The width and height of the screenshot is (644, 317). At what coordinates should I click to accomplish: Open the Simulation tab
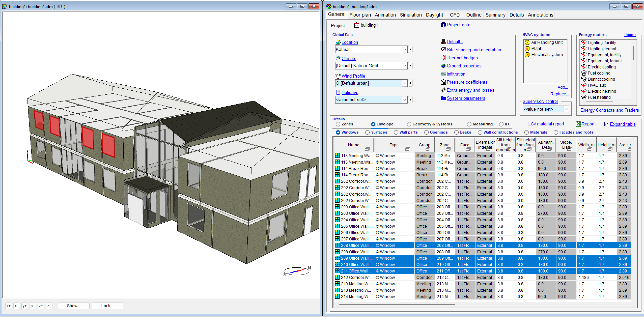point(411,15)
